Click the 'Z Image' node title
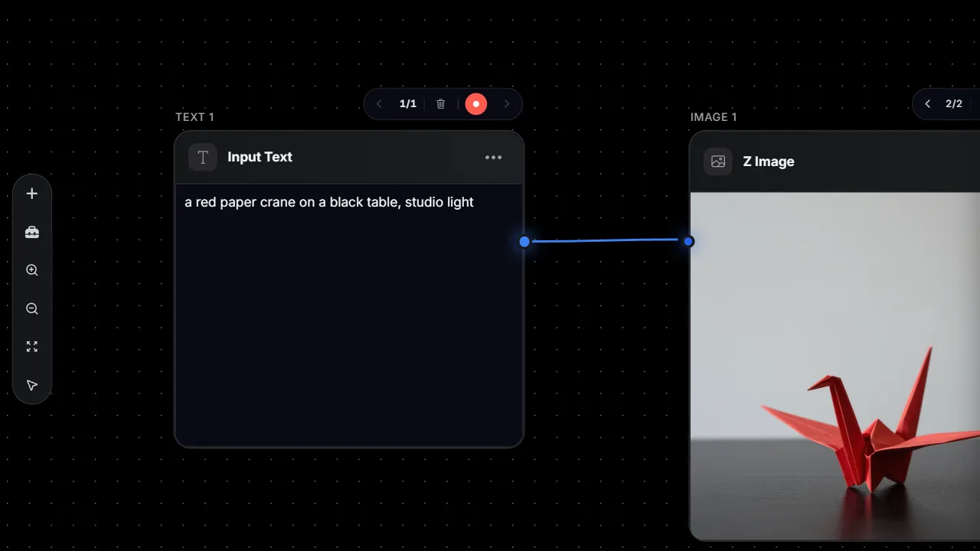Screen dimensions: 980x551 click(769, 161)
